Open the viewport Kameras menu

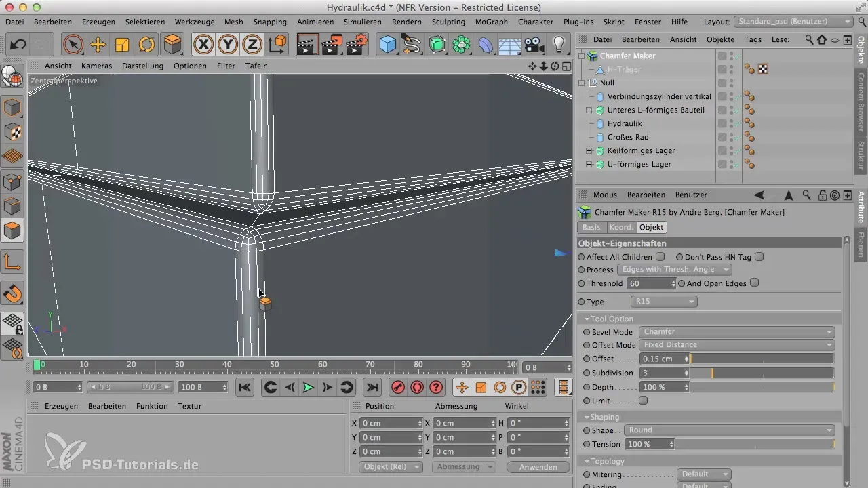click(96, 66)
